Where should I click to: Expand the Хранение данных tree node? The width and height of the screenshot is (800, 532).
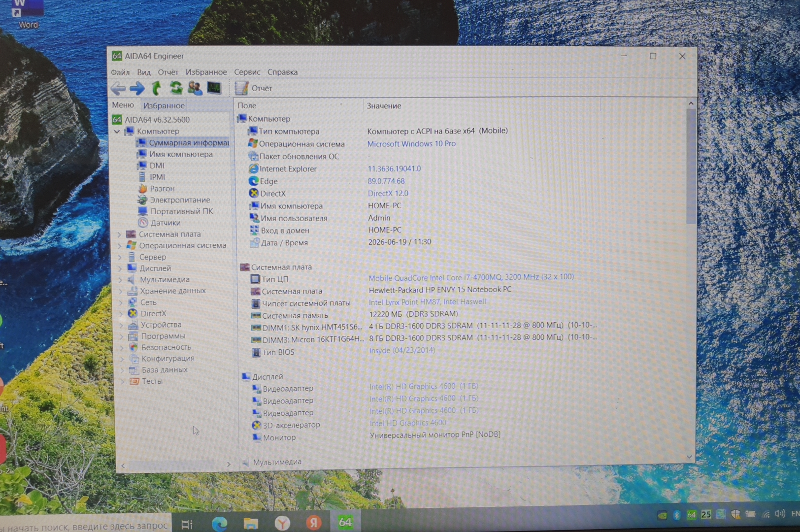point(120,291)
